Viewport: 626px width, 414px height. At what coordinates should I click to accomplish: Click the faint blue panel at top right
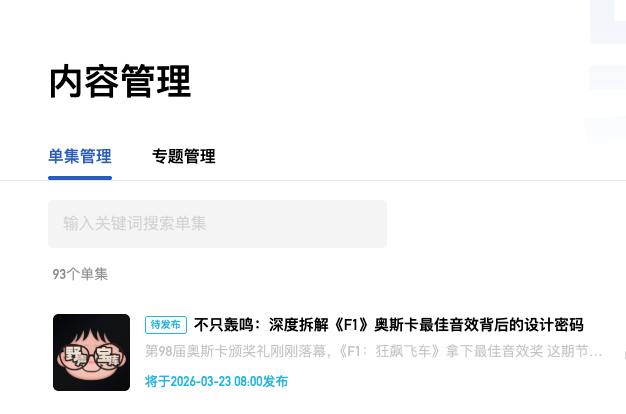click(608, 22)
